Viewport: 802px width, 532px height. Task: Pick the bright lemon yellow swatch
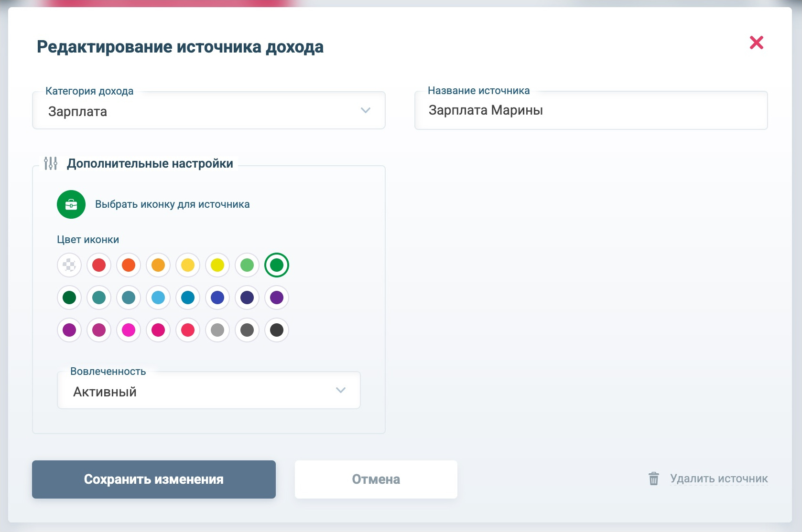pos(217,265)
